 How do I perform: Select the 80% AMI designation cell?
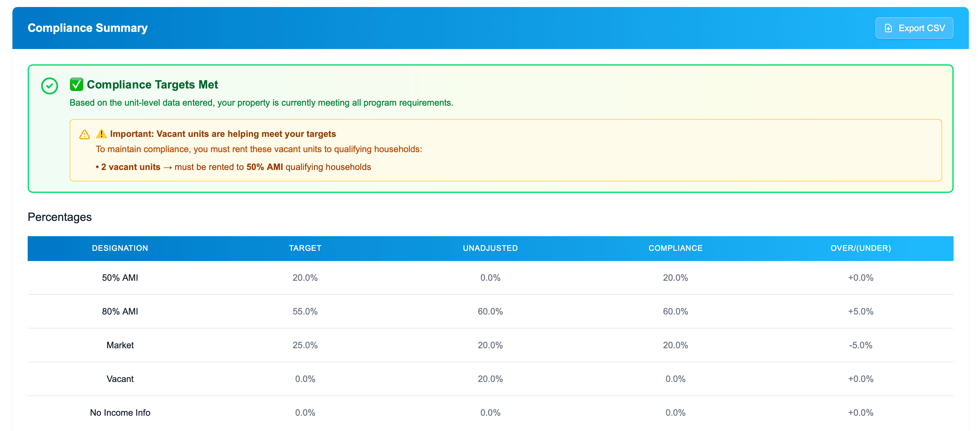point(120,311)
